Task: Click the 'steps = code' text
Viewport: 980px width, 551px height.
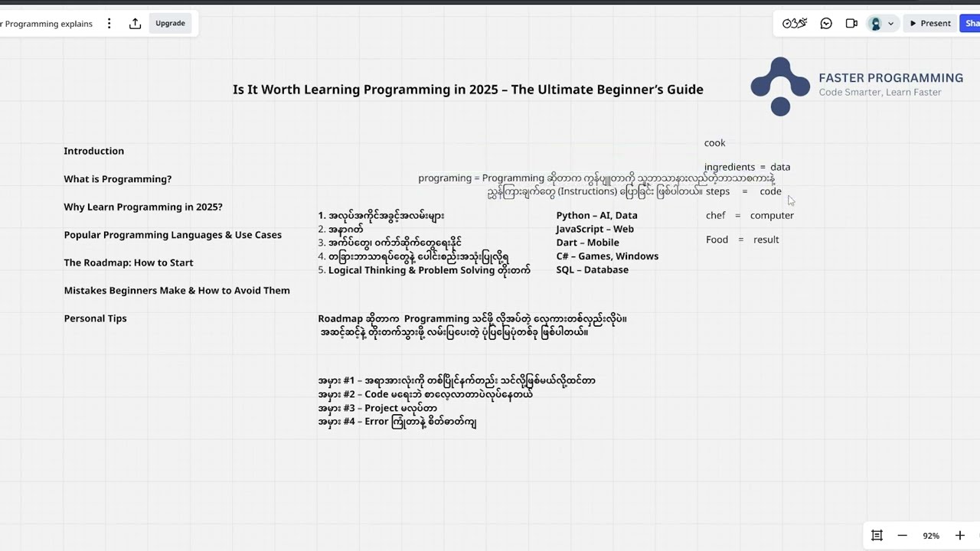Action: tap(743, 191)
